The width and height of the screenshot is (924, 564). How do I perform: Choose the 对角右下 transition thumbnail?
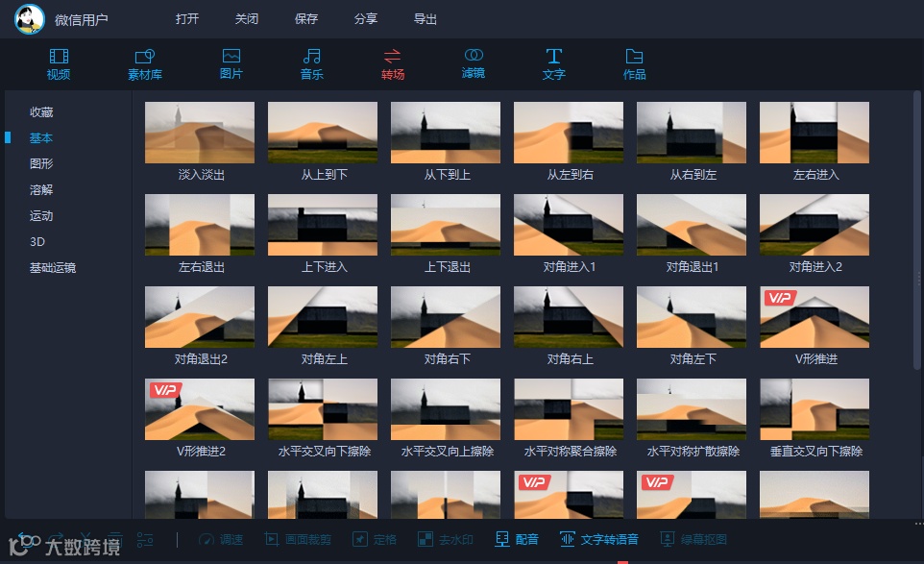[x=446, y=317]
